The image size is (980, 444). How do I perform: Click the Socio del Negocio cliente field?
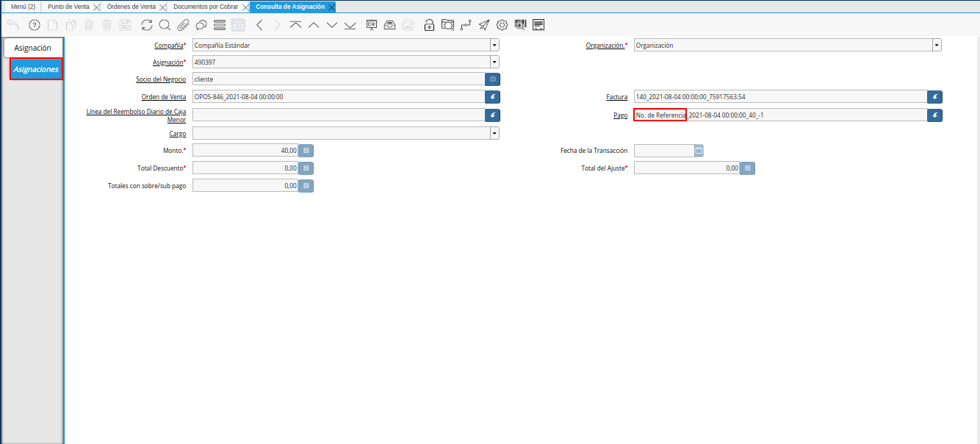[x=338, y=79]
